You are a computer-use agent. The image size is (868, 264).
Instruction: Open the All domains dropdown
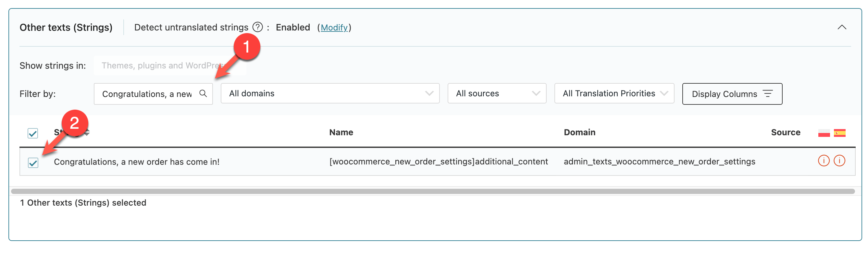[329, 93]
